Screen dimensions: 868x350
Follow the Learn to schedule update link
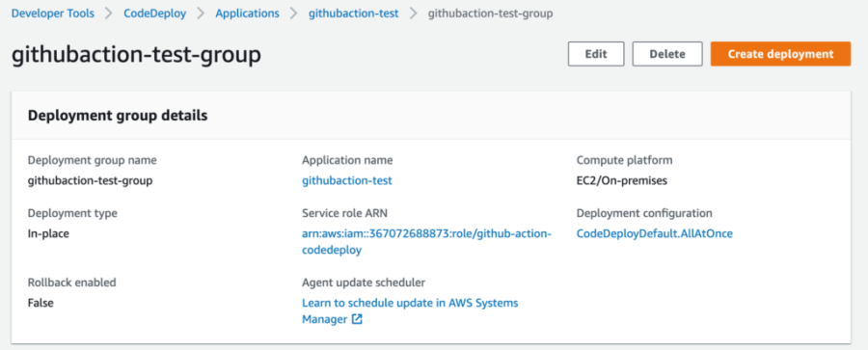410,311
